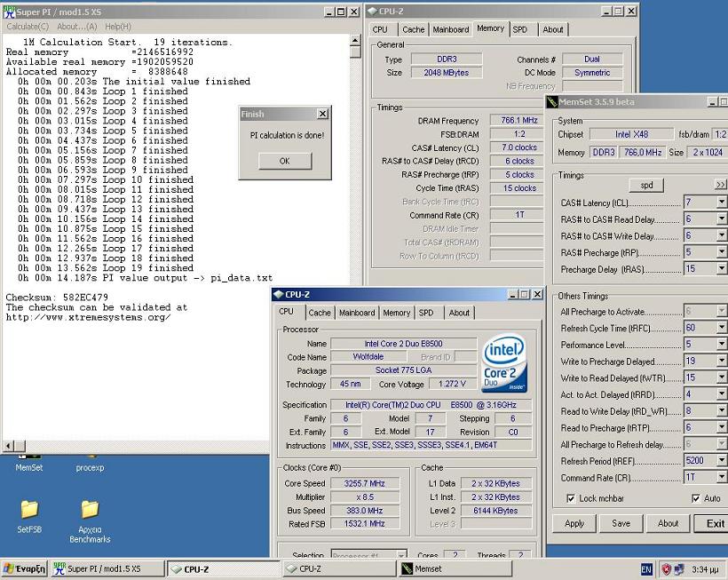Screen dimensions: 728x580
Task: Switch to Mainboard tab in front CPU-Z
Action: (357, 313)
